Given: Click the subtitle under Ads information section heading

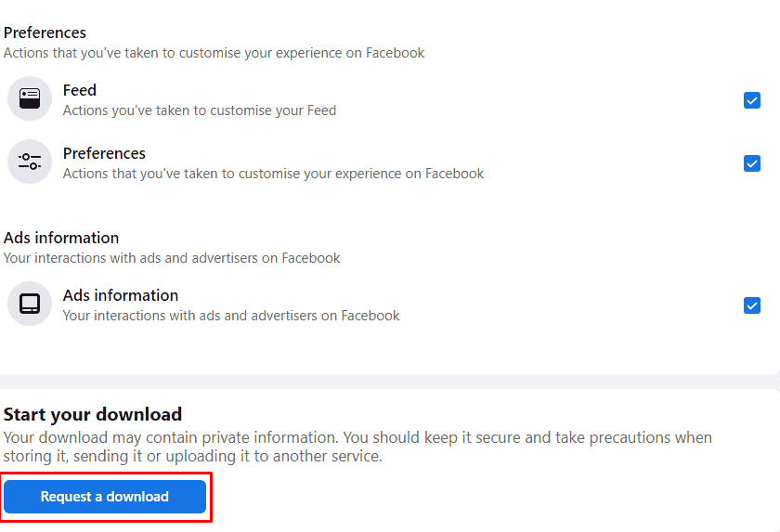Looking at the screenshot, I should point(172,258).
